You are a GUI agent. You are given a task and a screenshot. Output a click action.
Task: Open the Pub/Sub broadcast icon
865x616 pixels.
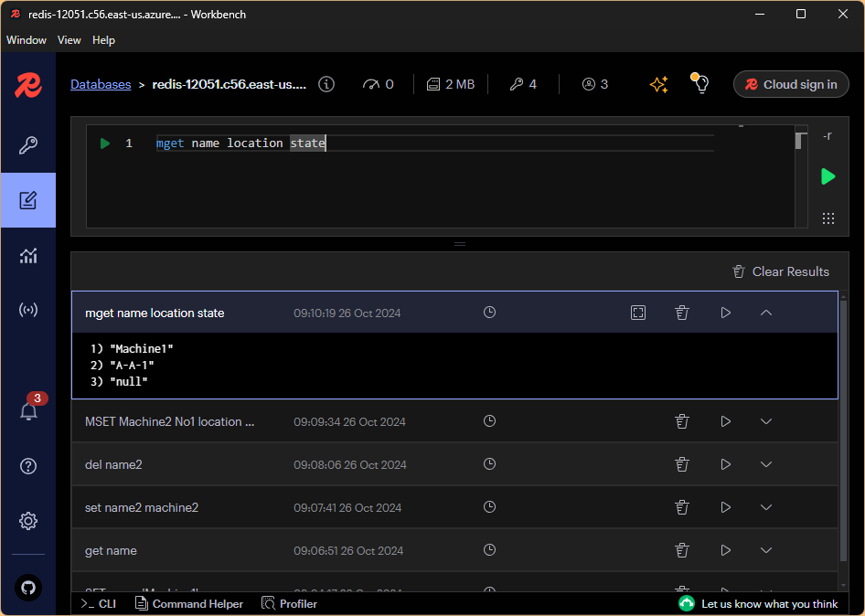pyautogui.click(x=28, y=310)
